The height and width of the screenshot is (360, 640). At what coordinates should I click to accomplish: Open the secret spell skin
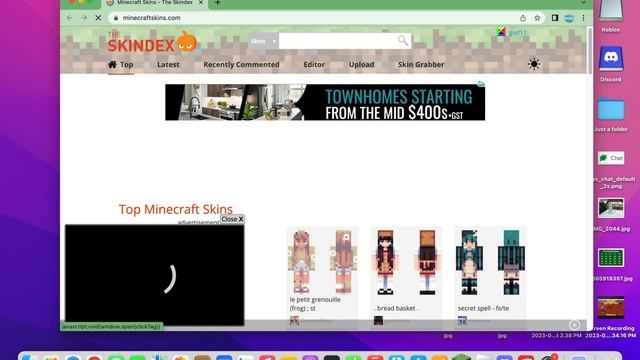(x=490, y=262)
